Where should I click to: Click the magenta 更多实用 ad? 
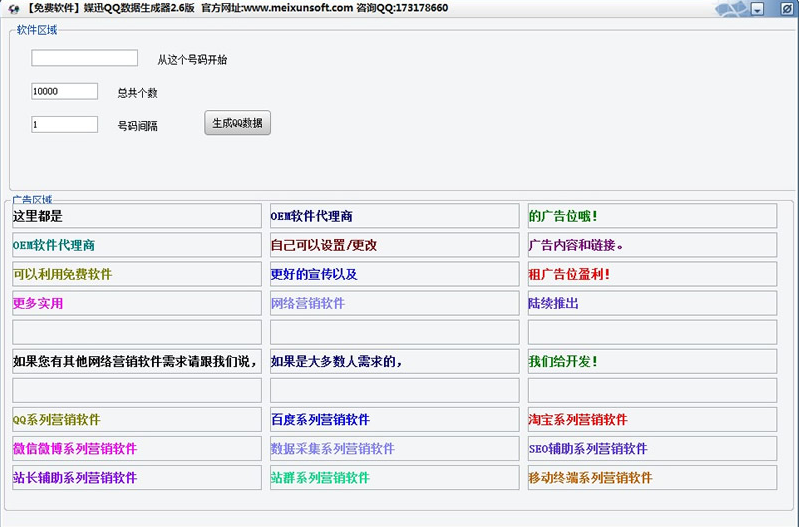[137, 303]
